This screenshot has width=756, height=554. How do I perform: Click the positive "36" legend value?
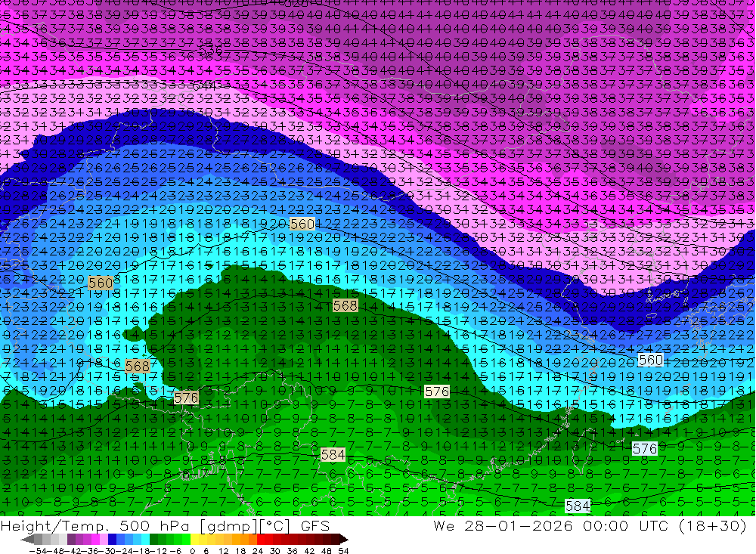(x=292, y=551)
